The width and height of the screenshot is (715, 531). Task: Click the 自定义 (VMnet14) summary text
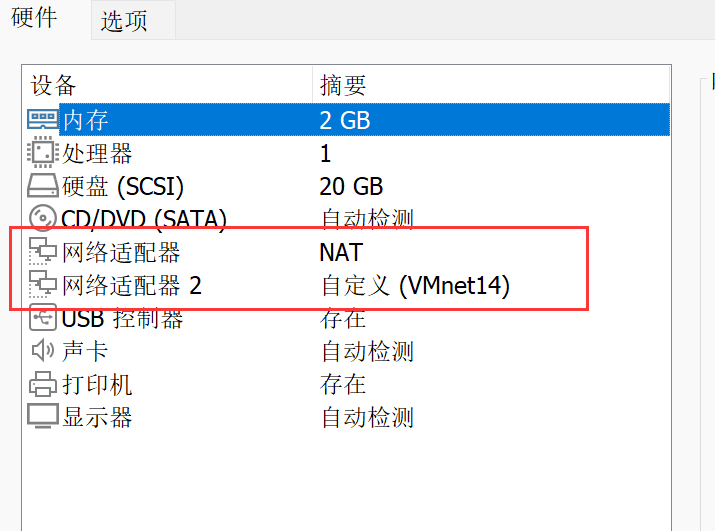click(415, 286)
